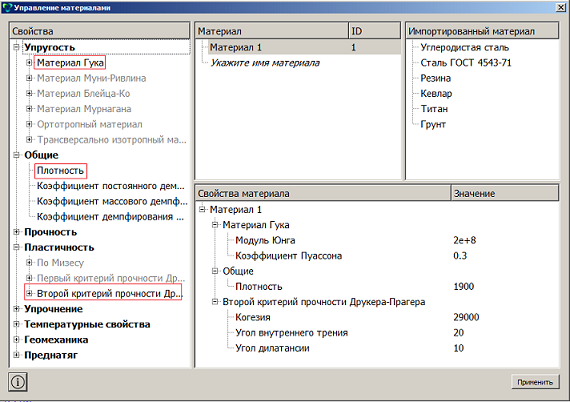This screenshot has height=402, width=570.
Task: Select Когезия property row
Action: click(253, 317)
